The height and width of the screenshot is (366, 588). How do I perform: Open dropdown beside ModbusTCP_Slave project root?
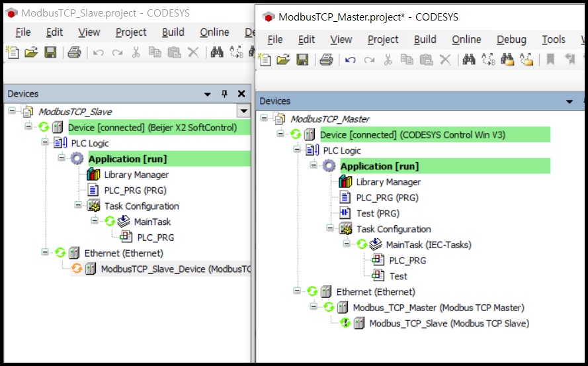pos(244,111)
